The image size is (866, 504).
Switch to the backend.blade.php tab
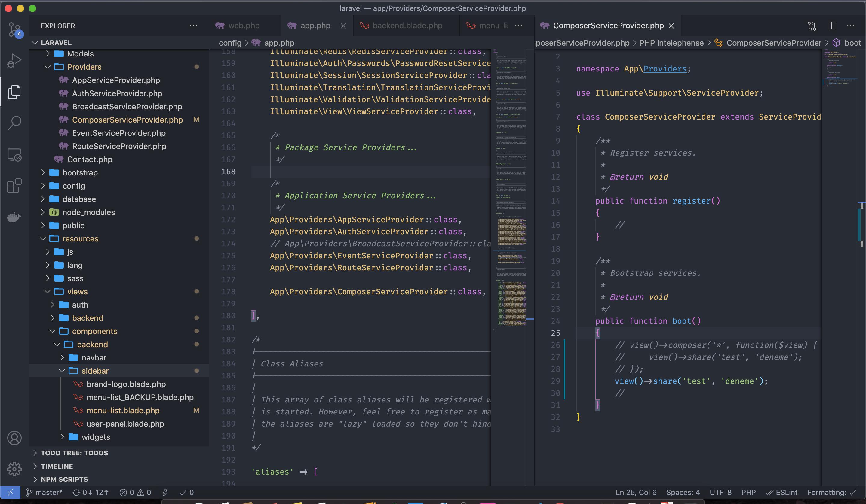407,26
